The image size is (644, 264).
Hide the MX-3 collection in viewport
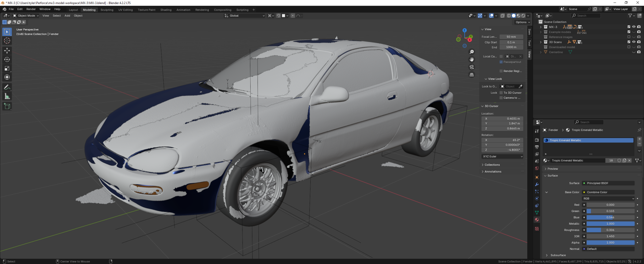point(634,27)
